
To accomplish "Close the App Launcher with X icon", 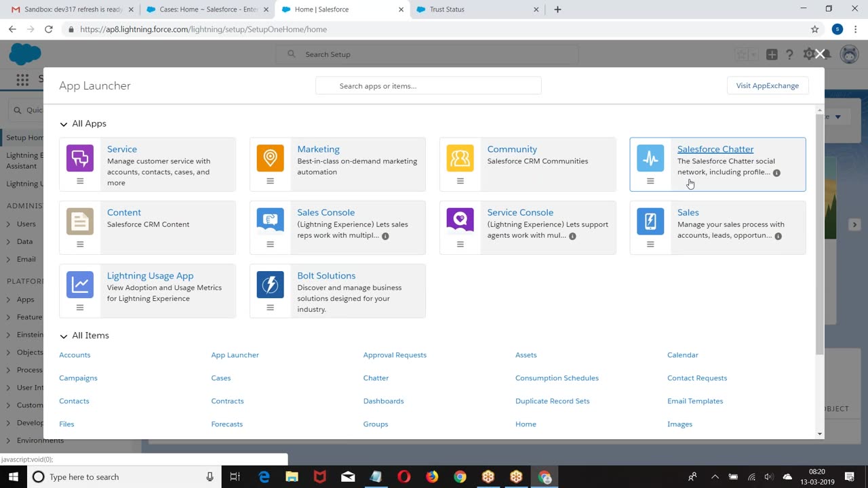I will tap(820, 54).
